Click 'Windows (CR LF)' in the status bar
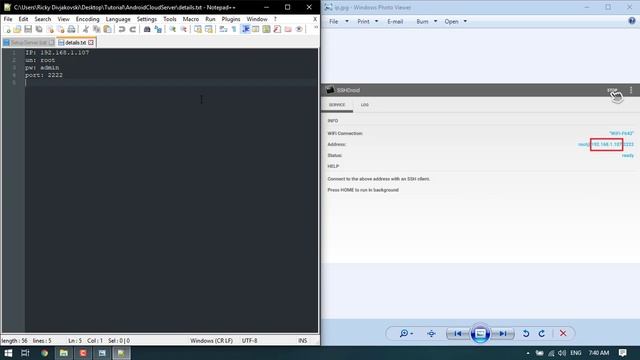Screen dimensions: 640x360 (x=211, y=340)
